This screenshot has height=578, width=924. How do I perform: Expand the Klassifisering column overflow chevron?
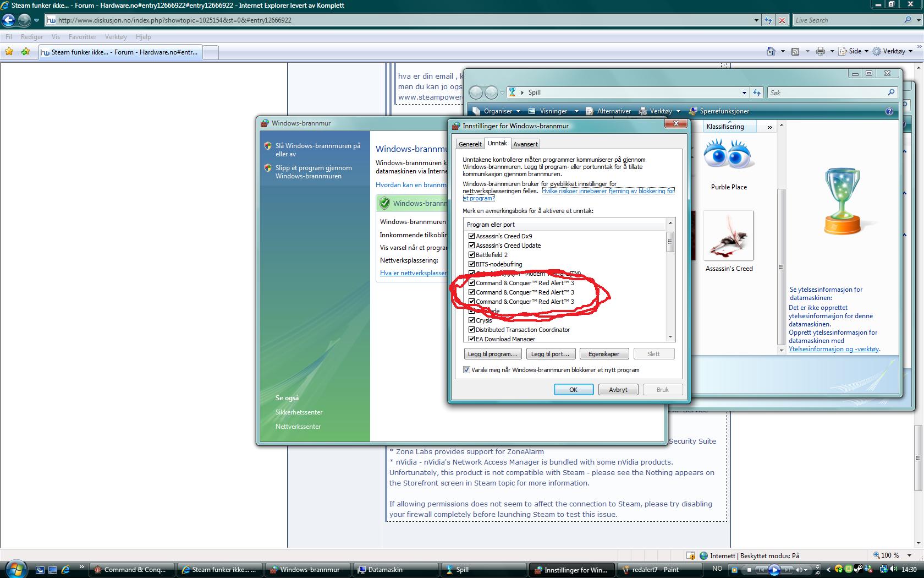pyautogui.click(x=769, y=127)
